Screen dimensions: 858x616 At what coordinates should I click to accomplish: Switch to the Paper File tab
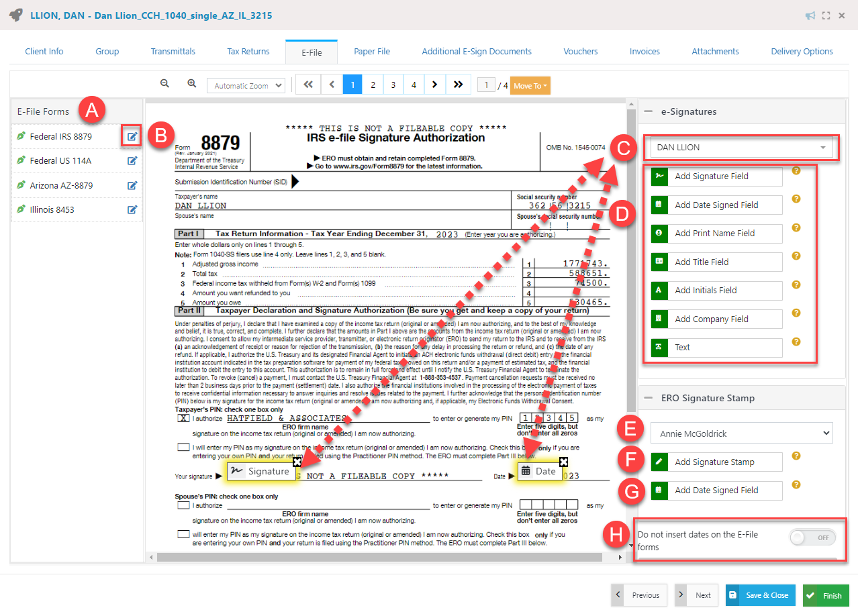pos(372,51)
